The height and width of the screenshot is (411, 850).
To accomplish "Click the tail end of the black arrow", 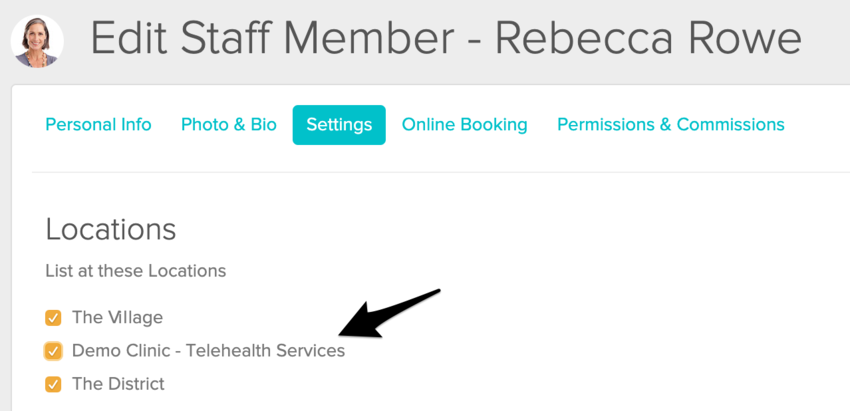I will click(x=438, y=292).
